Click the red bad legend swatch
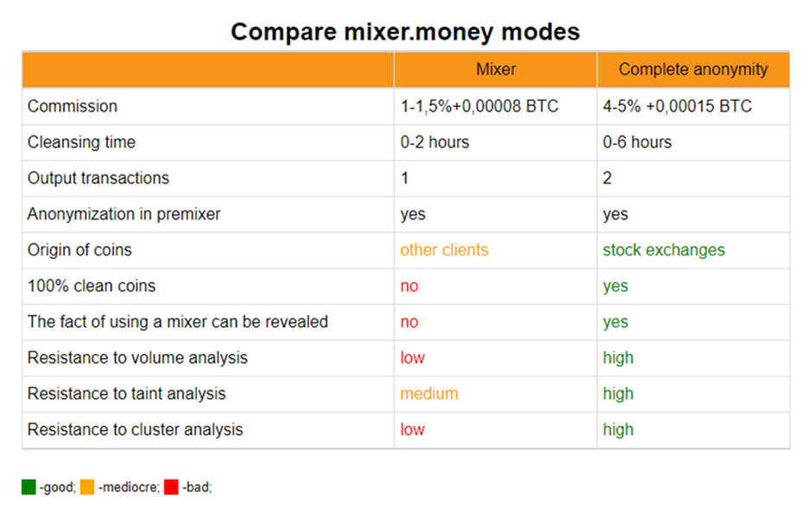 (x=171, y=487)
